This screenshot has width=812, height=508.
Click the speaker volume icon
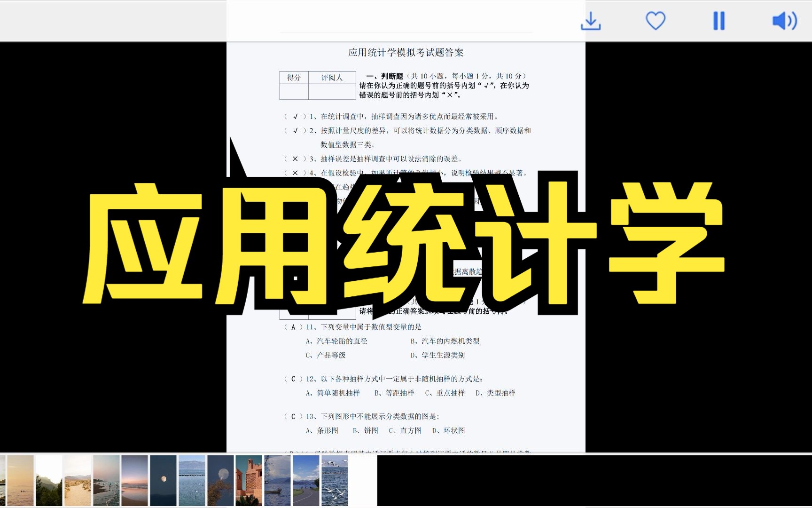784,21
